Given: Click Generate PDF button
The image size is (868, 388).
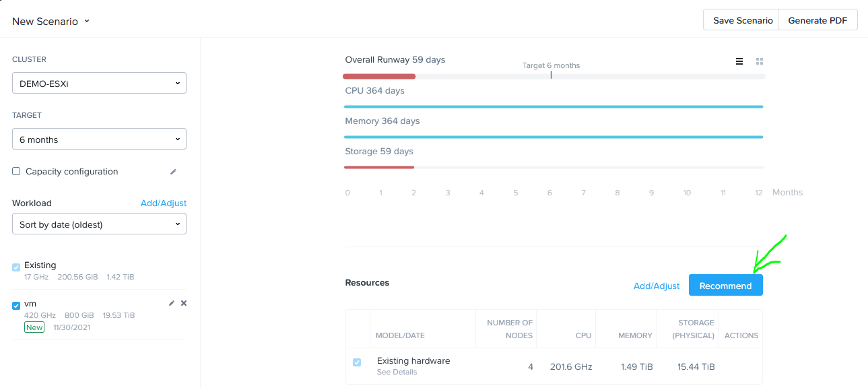Looking at the screenshot, I should point(817,20).
